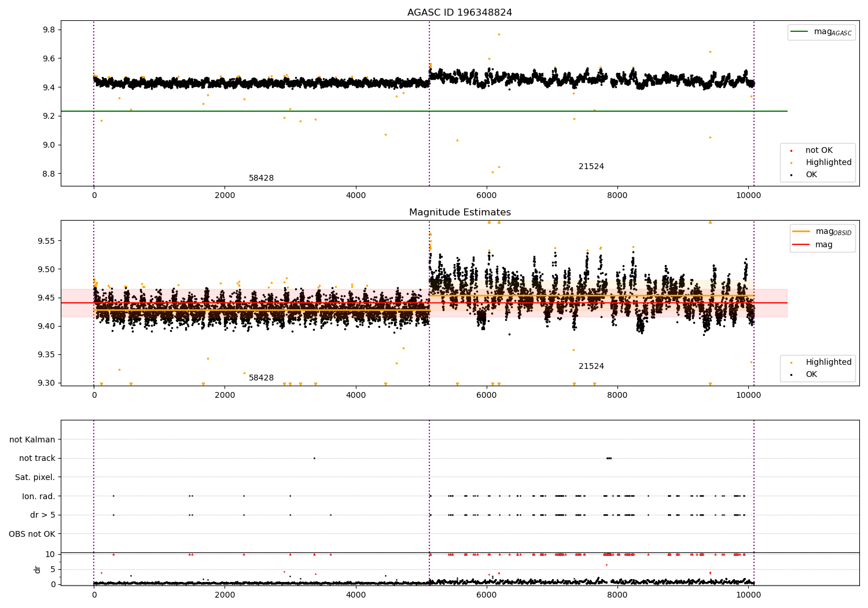The image size is (868, 608).
Task: Click the 8000 x-tick under bottom plot
Action: (617, 595)
